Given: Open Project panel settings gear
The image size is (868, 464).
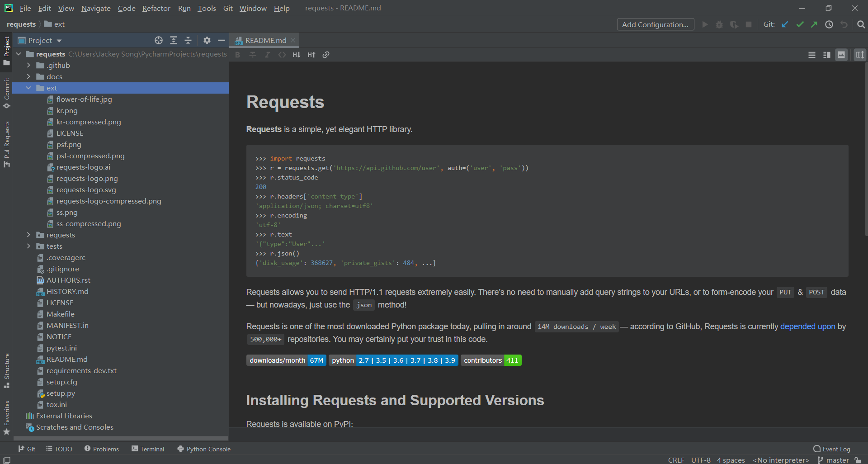Looking at the screenshot, I should [x=207, y=40].
